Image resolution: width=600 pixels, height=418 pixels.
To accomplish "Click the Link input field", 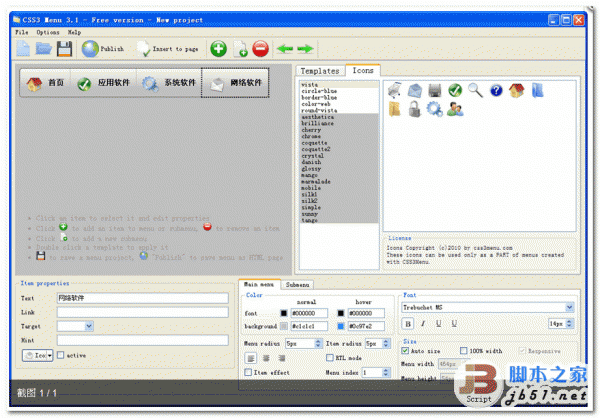I will (143, 312).
